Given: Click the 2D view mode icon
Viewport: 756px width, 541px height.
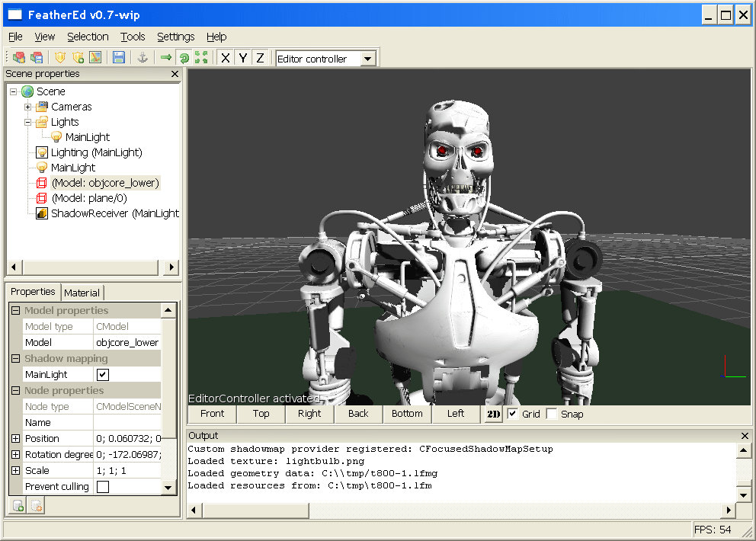Looking at the screenshot, I should pyautogui.click(x=493, y=414).
